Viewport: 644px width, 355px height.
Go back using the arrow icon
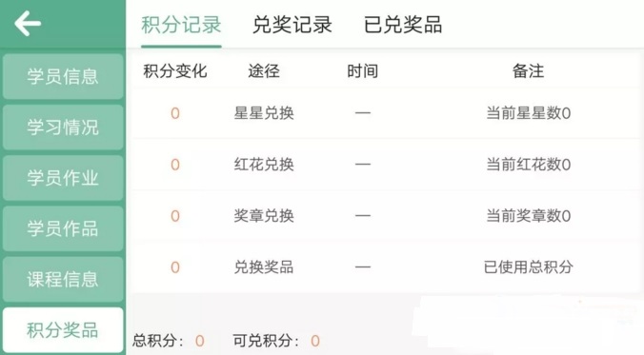(28, 24)
